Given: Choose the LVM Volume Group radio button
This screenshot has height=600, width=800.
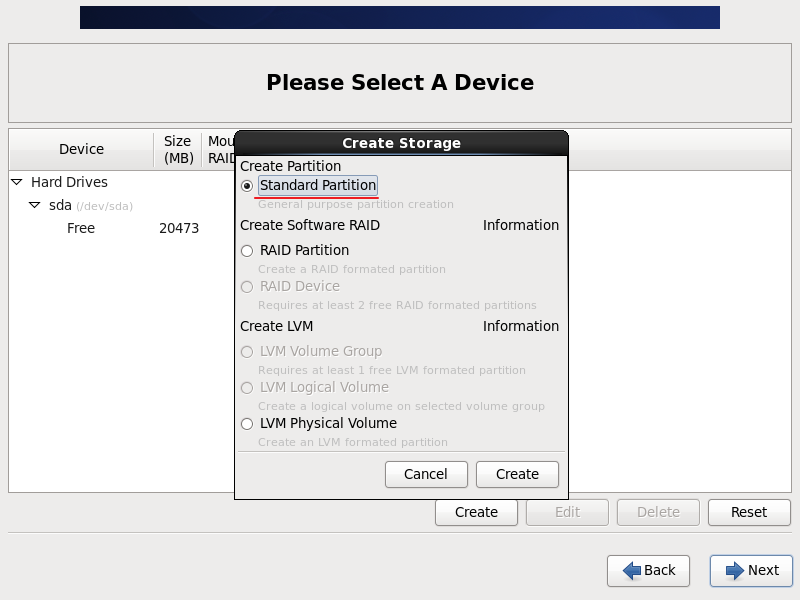Looking at the screenshot, I should [247, 352].
